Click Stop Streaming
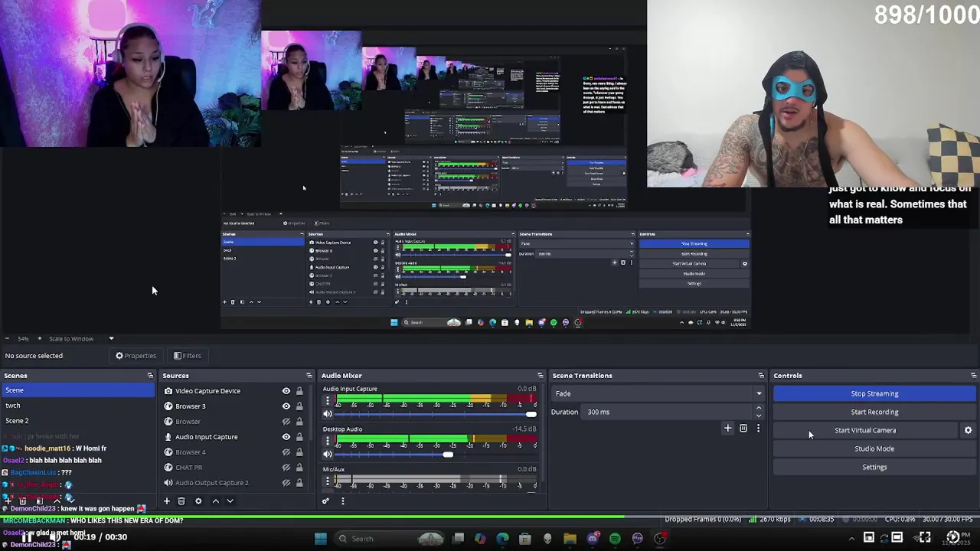Screen dimensions: 980x551 tap(874, 393)
